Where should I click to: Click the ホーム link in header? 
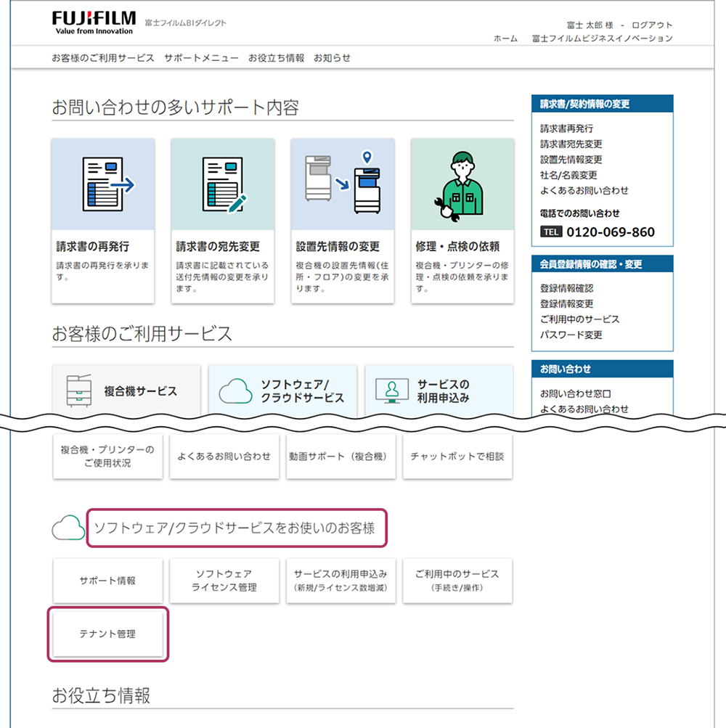click(505, 38)
